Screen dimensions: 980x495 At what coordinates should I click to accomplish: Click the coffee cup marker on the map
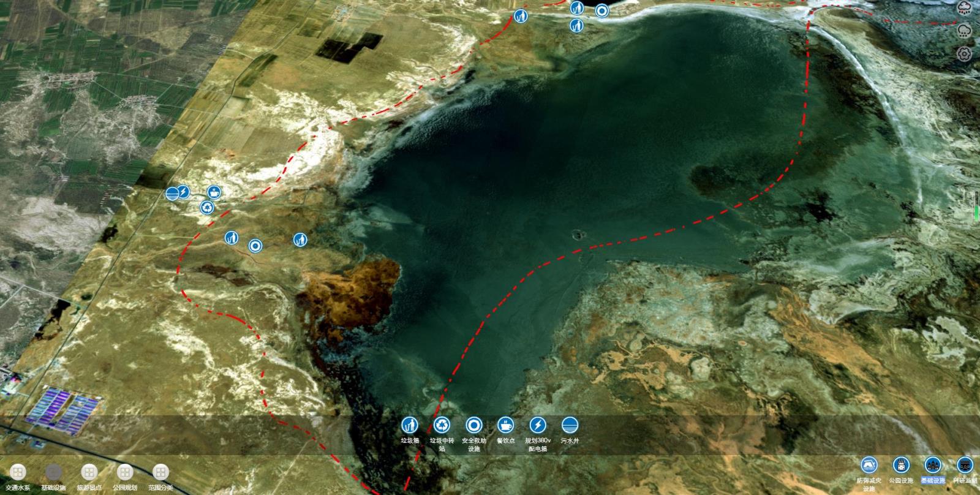[214, 192]
